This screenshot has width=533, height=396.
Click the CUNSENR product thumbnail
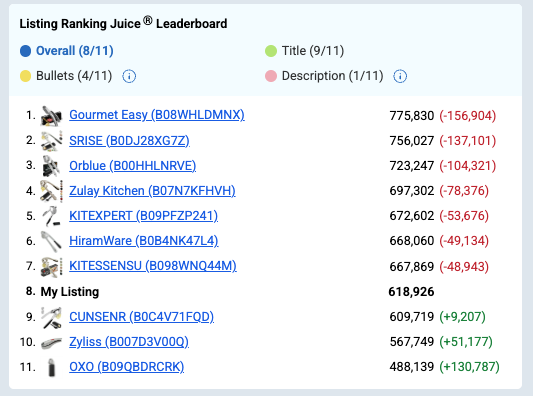(51, 317)
